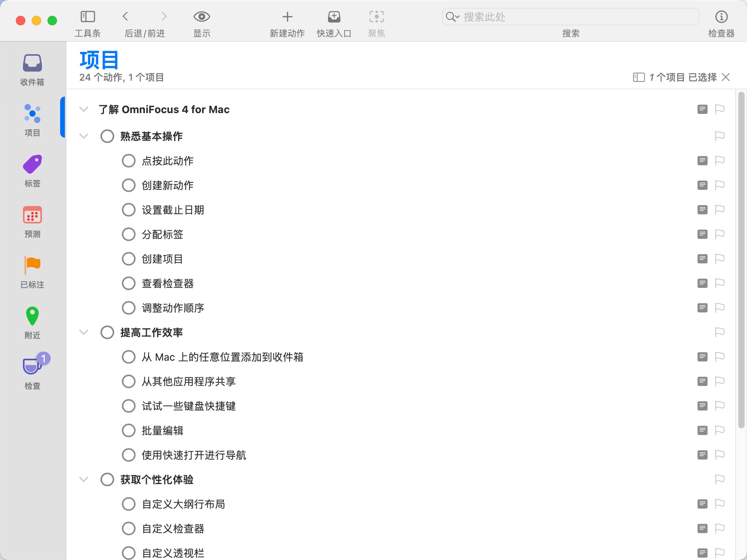The image size is (747, 560).
Task: Click the sidebar icon beside 1 个项目 已选择
Action: point(639,77)
